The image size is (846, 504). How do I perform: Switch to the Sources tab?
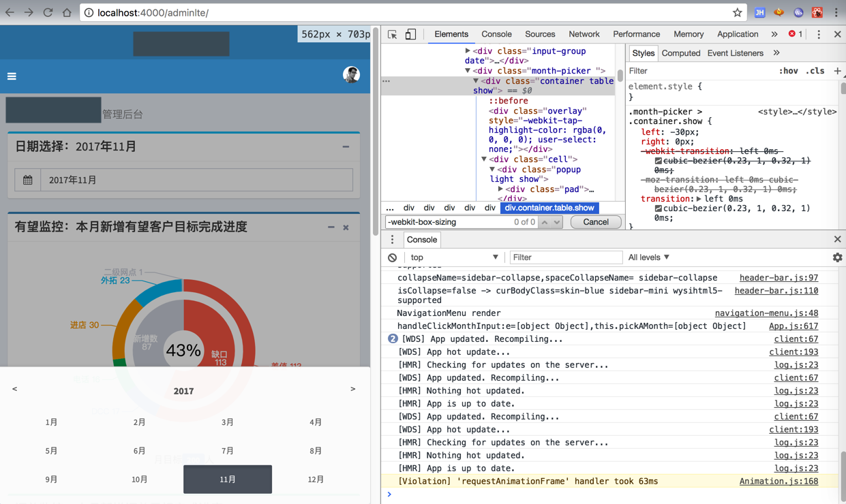(x=540, y=34)
